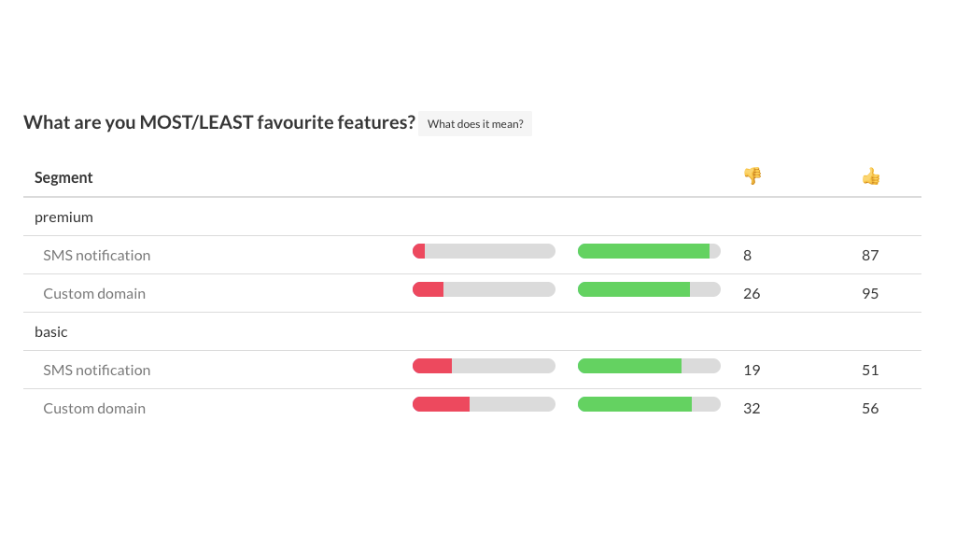Click premium Custom domain red dislike bar

tap(429, 289)
